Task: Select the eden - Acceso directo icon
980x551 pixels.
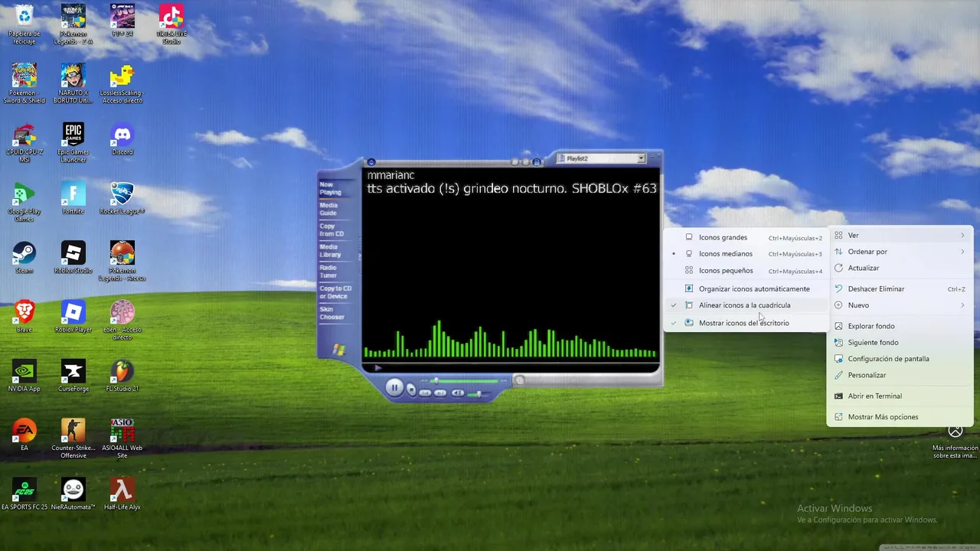Action: coord(122,321)
